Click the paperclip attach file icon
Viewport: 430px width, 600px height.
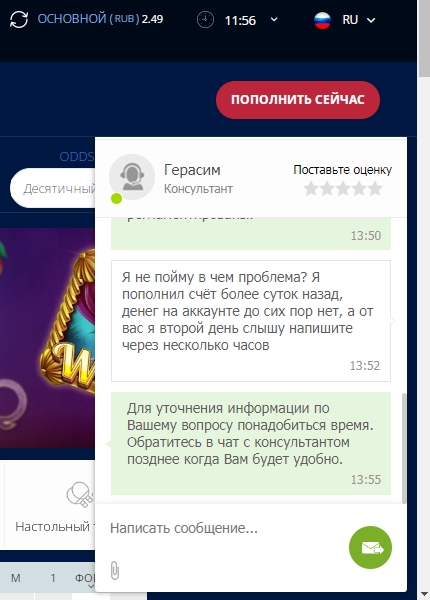click(x=115, y=571)
